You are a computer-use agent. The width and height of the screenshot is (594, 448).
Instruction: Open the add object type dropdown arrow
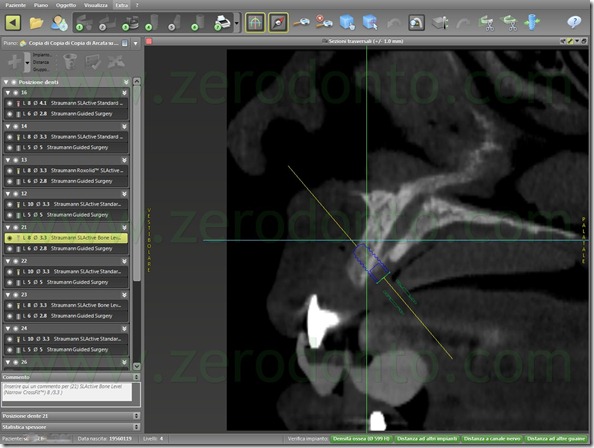(27, 62)
